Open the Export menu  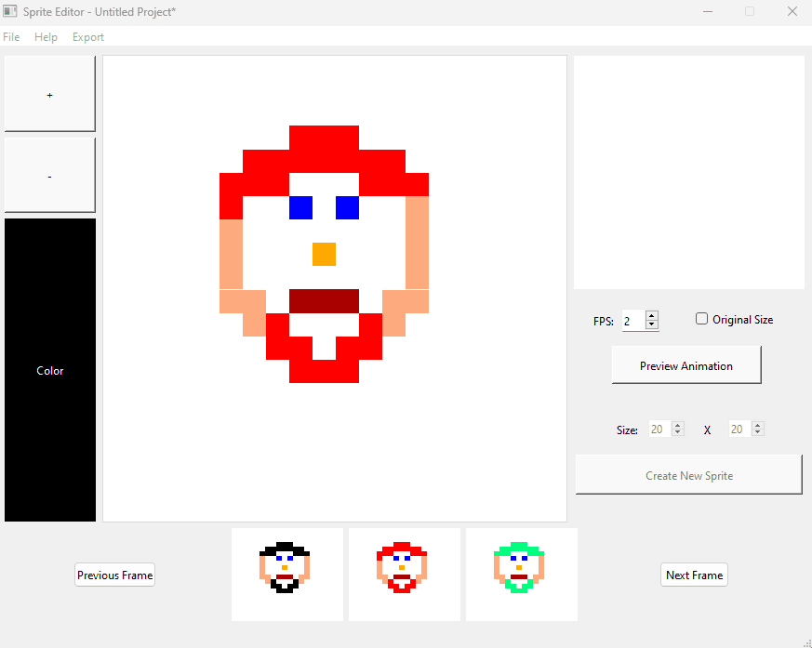88,37
